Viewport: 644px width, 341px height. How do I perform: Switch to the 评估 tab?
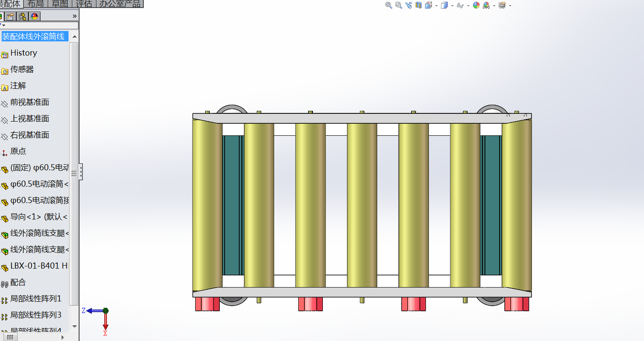tap(84, 4)
